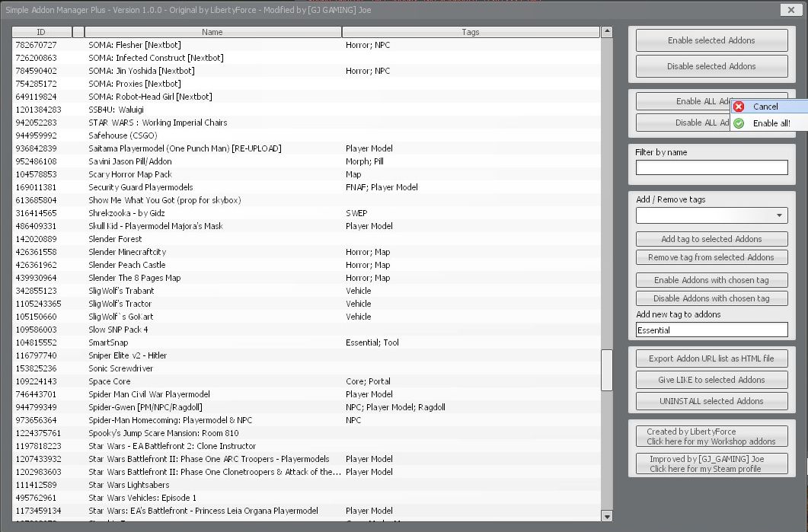The width and height of the screenshot is (808, 532).
Task: Click Disable selected Addons button
Action: click(x=711, y=66)
